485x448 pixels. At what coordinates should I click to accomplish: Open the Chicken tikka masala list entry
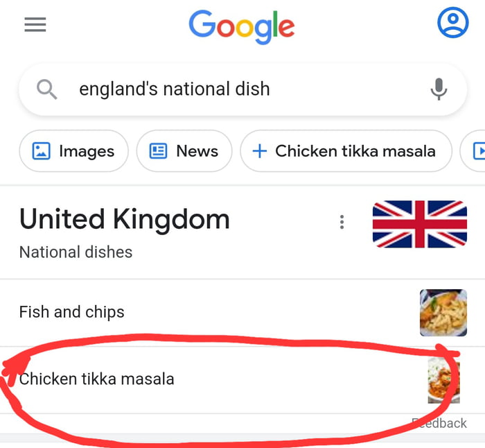(x=97, y=379)
